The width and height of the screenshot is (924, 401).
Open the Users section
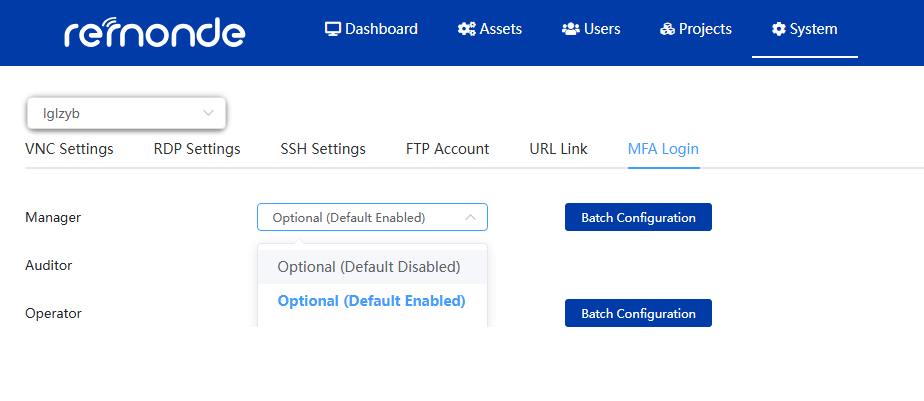591,29
